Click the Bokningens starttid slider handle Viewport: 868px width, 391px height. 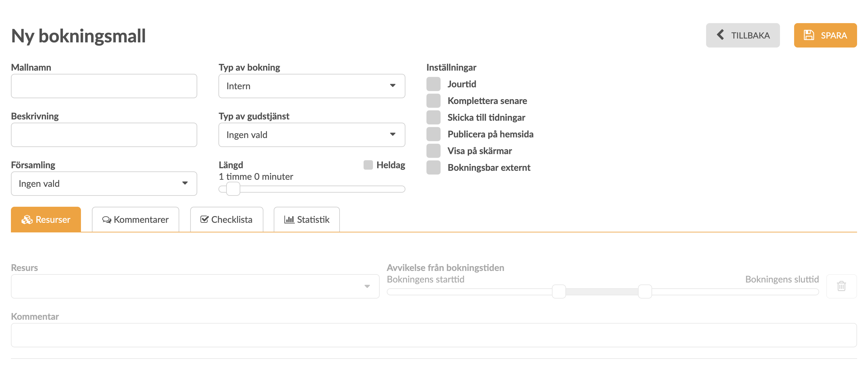pyautogui.click(x=559, y=291)
